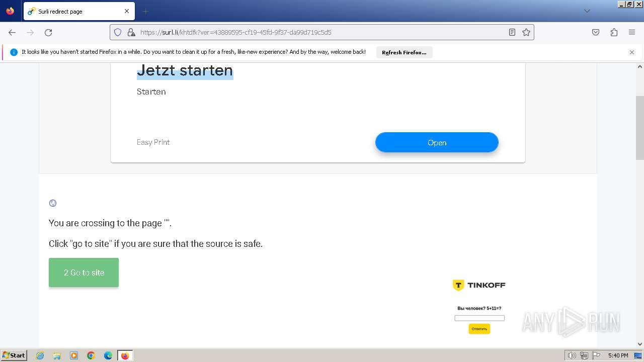
Task: Click the Firefox logo icon in title bar
Action: [10, 11]
